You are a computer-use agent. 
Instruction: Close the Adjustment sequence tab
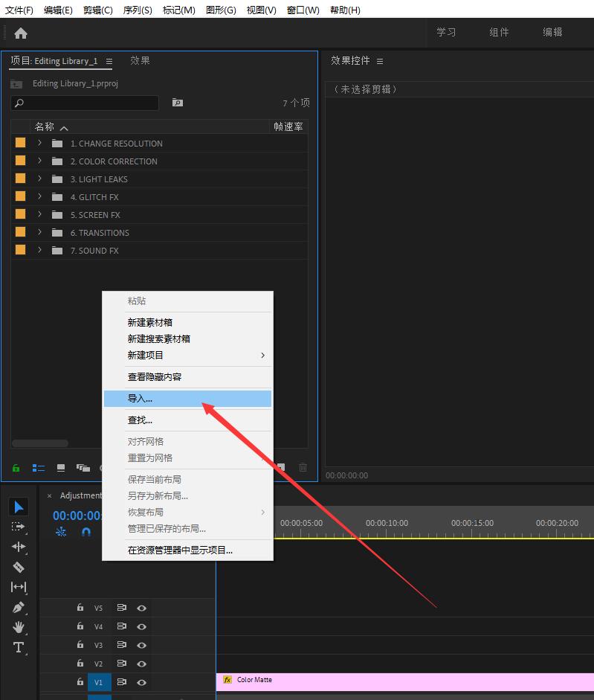click(50, 496)
